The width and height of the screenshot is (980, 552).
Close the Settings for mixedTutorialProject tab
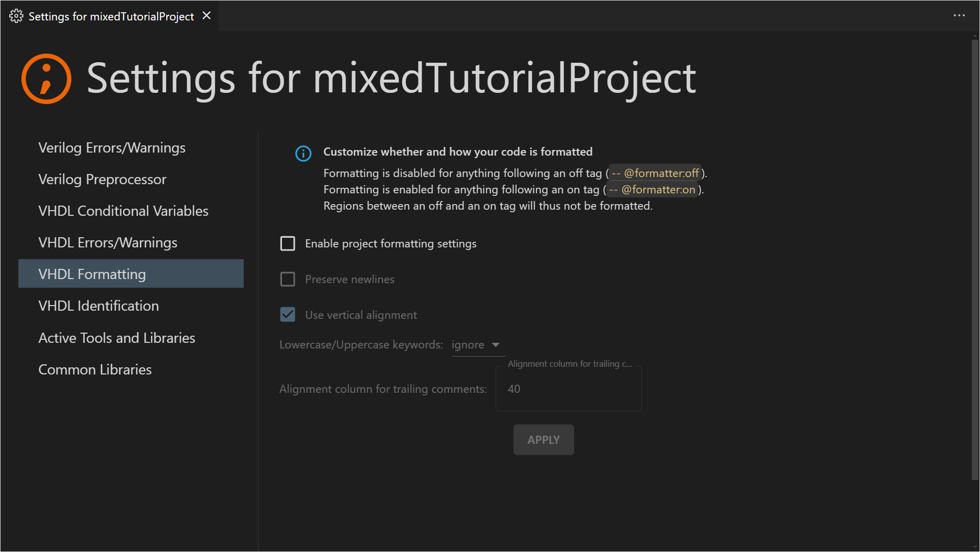pyautogui.click(x=207, y=16)
